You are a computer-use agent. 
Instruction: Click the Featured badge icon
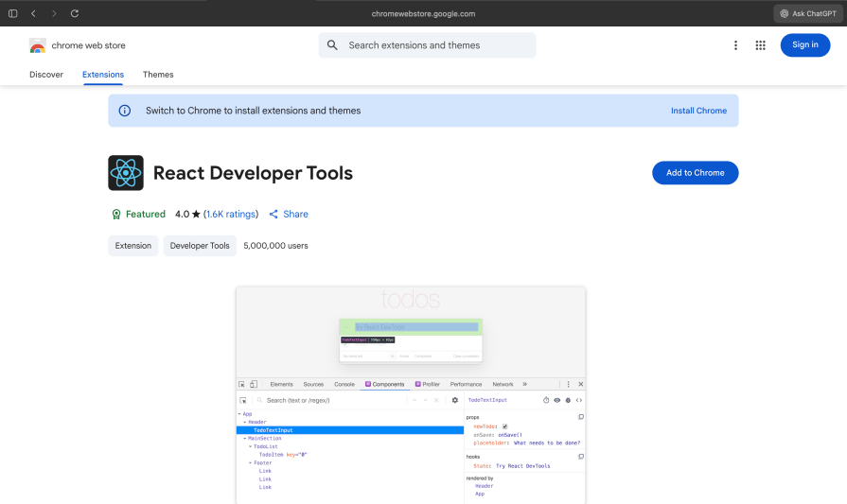(x=116, y=215)
